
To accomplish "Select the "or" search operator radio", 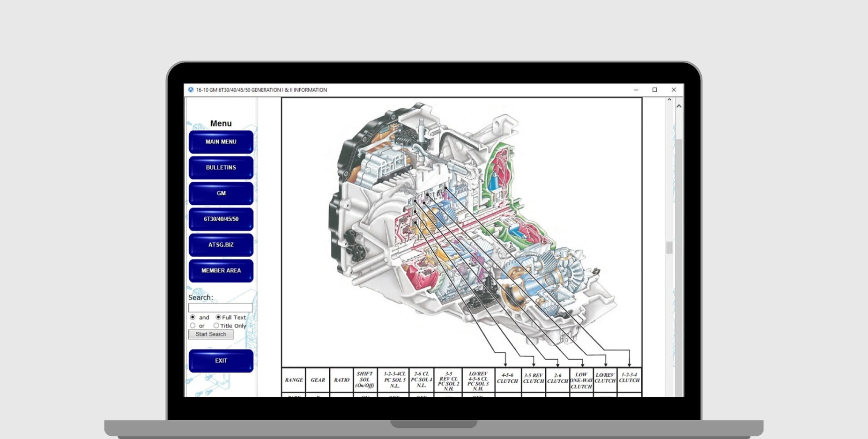I will [193, 326].
